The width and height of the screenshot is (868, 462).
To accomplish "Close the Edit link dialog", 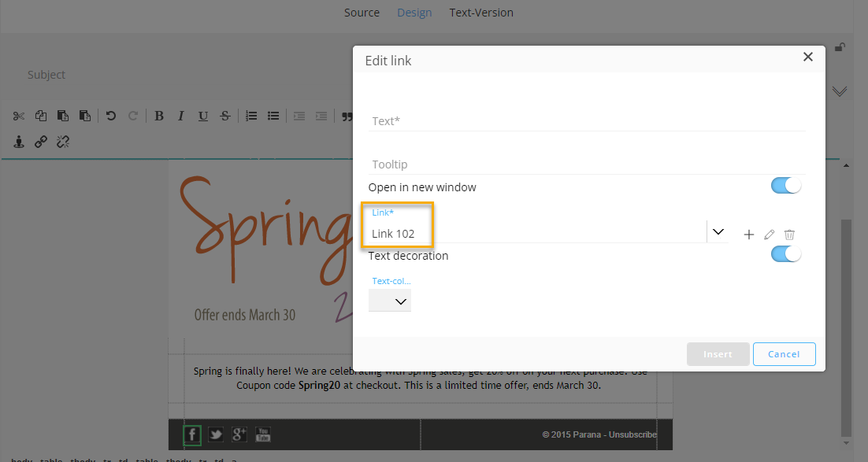I will [x=807, y=57].
